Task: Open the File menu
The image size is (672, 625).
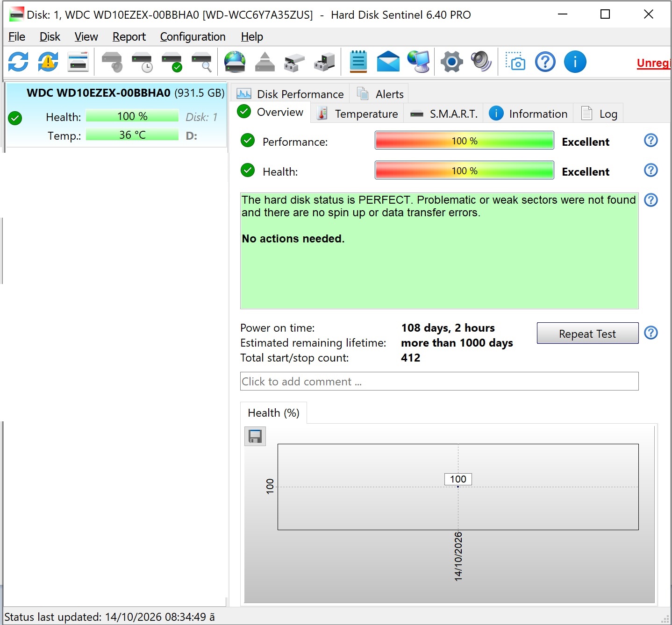Action: pyautogui.click(x=17, y=37)
